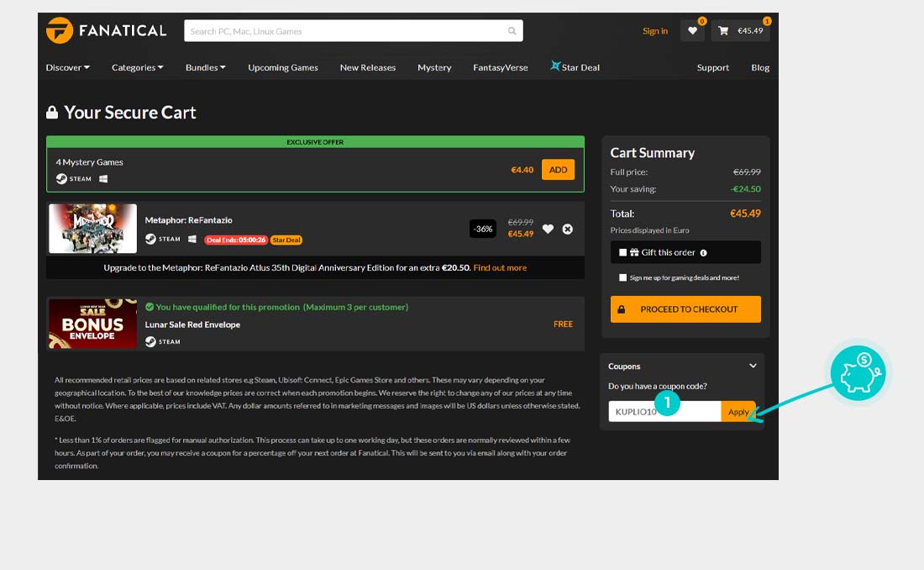The image size is (924, 570).
Task: Expand the Discover dropdown menu
Action: point(67,67)
